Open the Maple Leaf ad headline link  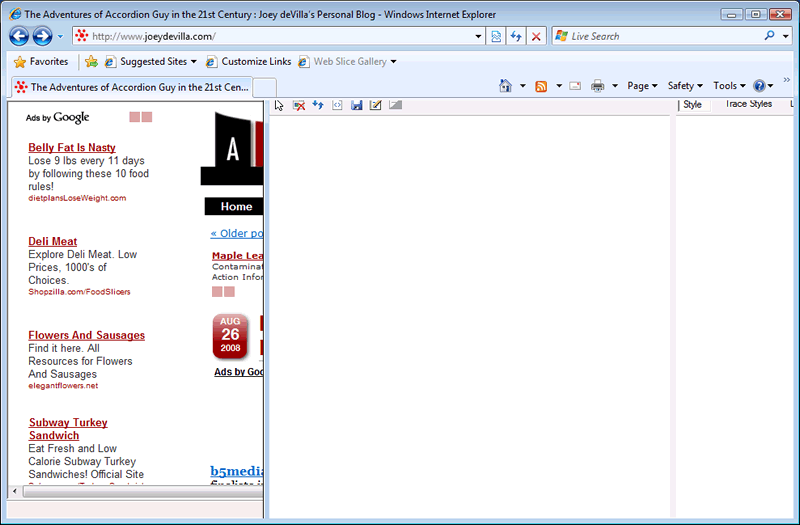click(238, 256)
